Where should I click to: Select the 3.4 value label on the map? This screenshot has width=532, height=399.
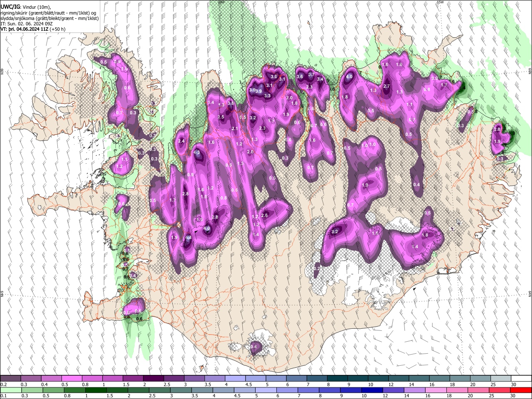point(320,79)
